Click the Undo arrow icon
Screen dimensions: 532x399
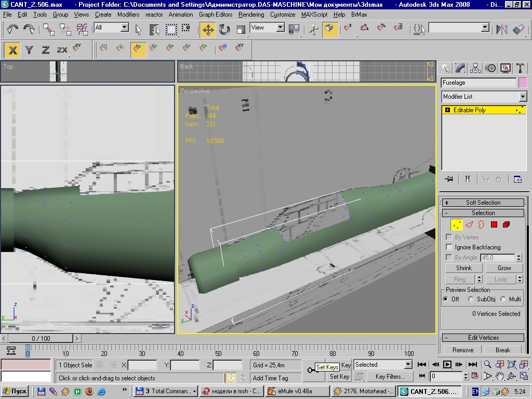click(12, 30)
